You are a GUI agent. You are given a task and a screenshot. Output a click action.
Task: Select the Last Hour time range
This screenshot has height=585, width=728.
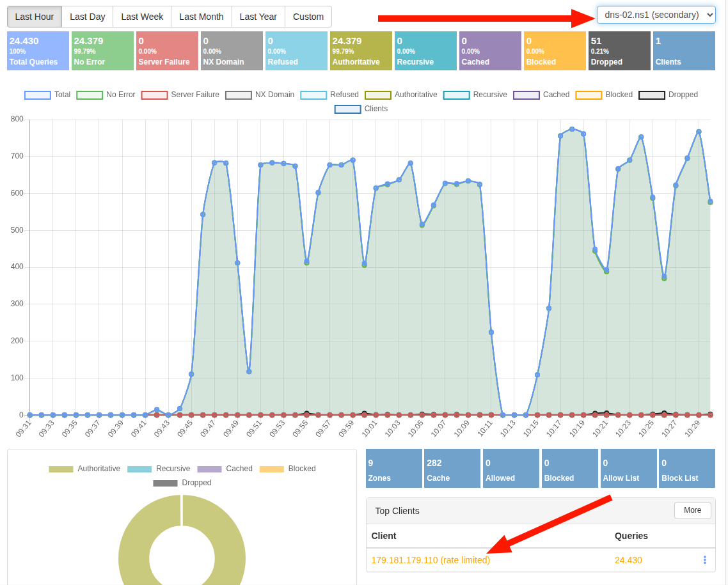35,17
